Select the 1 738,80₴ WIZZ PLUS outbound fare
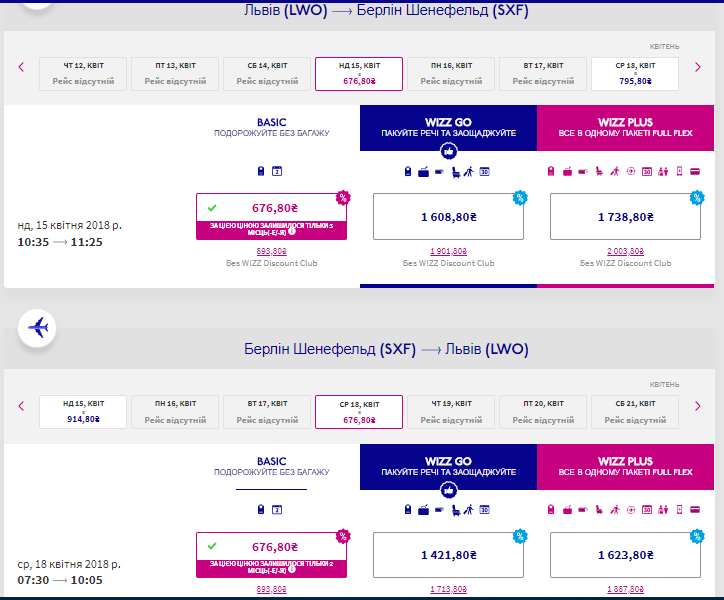This screenshot has width=724, height=600. (625, 216)
